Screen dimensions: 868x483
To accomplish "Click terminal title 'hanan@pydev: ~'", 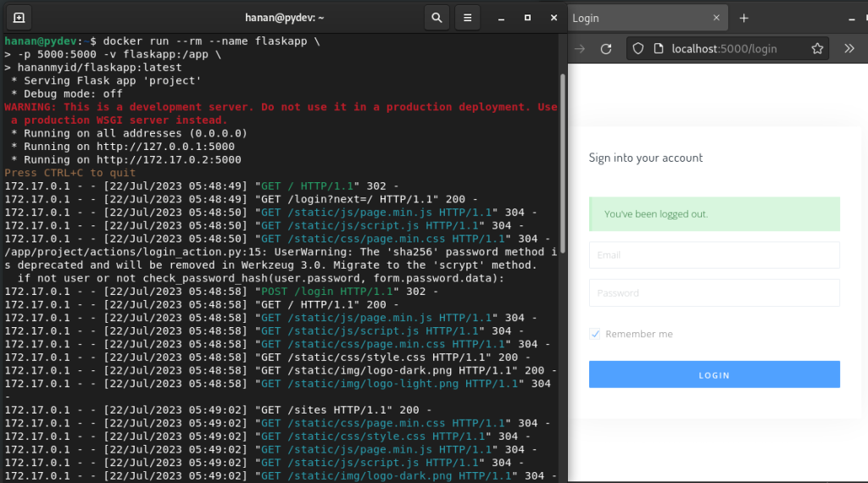I will click(285, 18).
